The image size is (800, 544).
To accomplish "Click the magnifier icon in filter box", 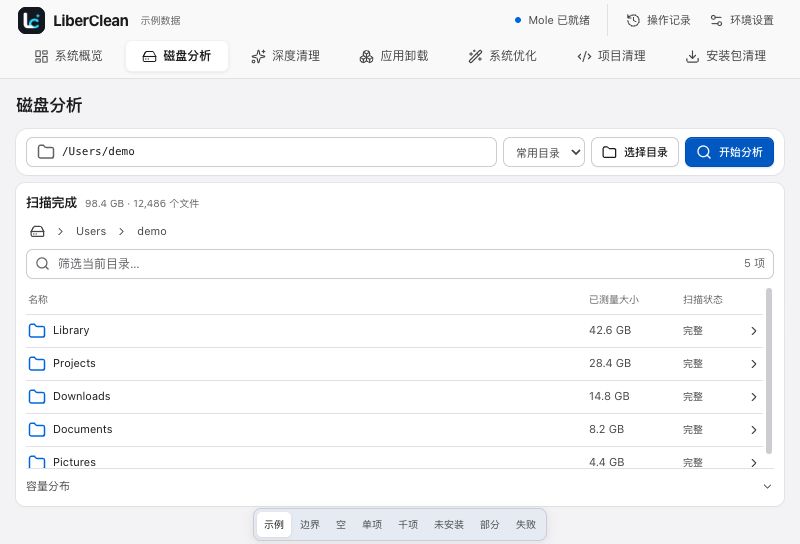I will pyautogui.click(x=42, y=263).
